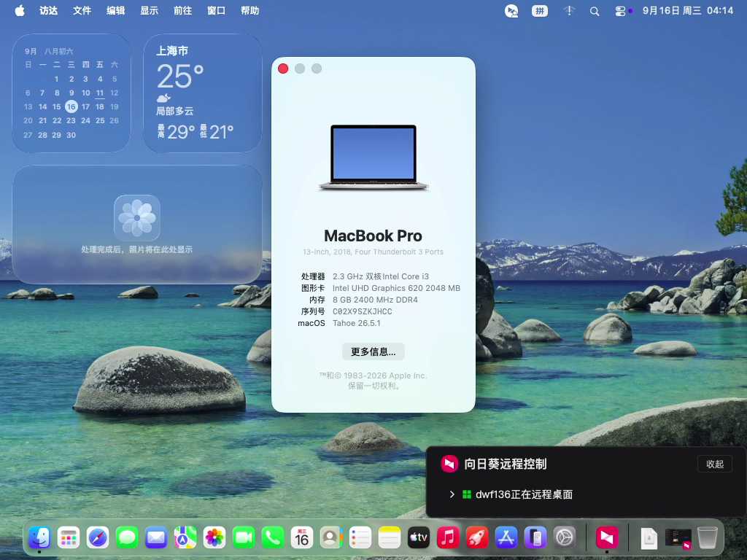Open the Music app in Dock
Viewport: 747px width, 560px height.
click(x=448, y=538)
